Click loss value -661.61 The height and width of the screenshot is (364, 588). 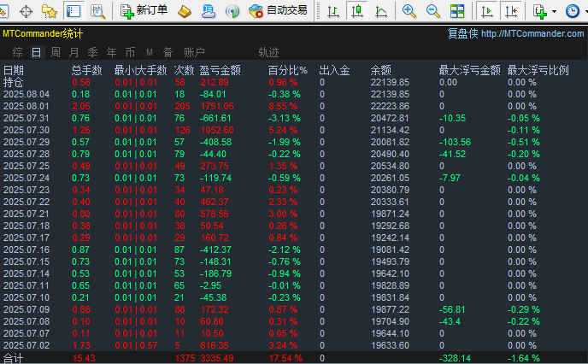215,118
